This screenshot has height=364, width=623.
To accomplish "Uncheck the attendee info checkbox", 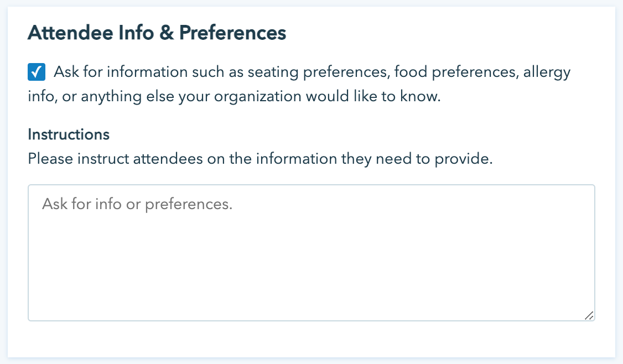I will (37, 72).
